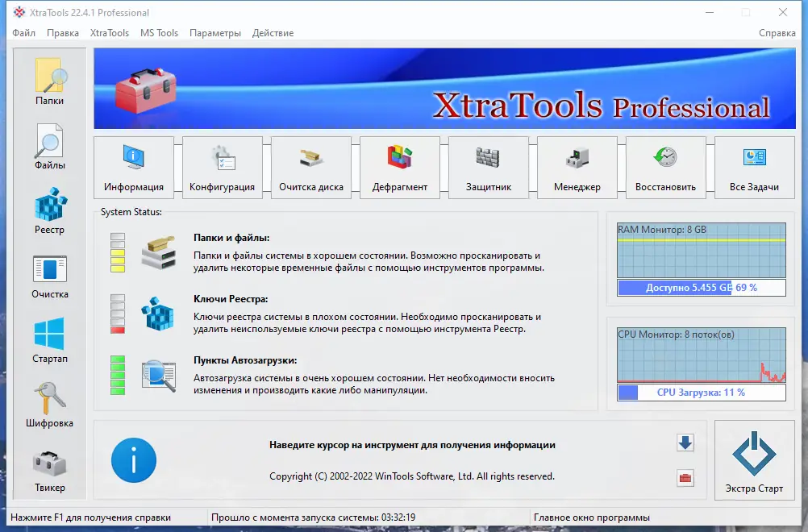Image resolution: width=808 pixels, height=532 pixels.
Task: Open the MS Tools menu
Action: [x=159, y=33]
